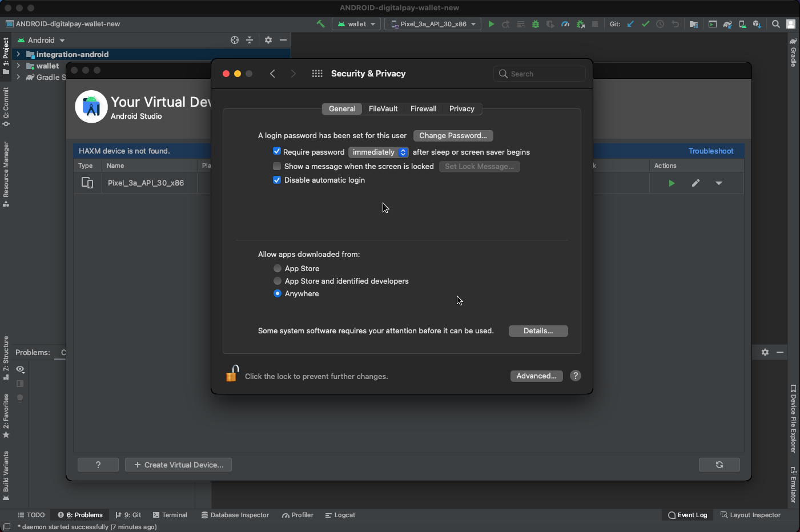800x532 pixels.
Task: Open Pixel_3a device actions dropdown arrow
Action: [x=719, y=183]
